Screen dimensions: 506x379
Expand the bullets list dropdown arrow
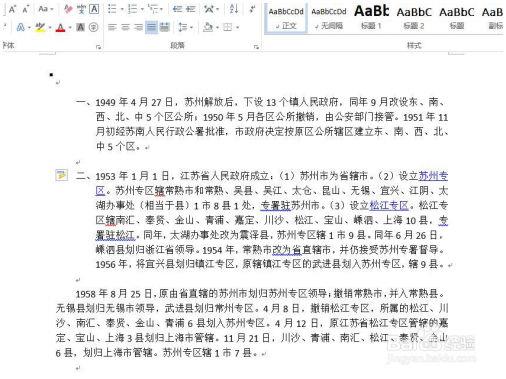[x=122, y=9]
